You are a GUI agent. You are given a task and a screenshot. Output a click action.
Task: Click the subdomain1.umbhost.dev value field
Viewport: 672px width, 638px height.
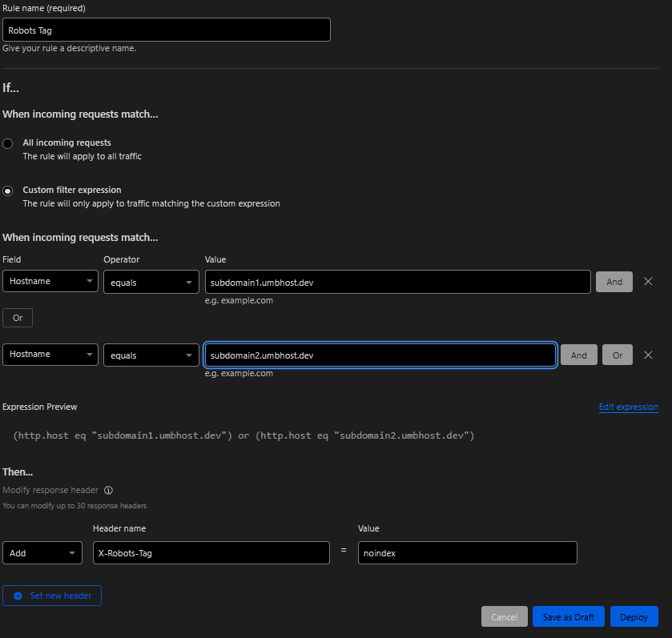[398, 282]
